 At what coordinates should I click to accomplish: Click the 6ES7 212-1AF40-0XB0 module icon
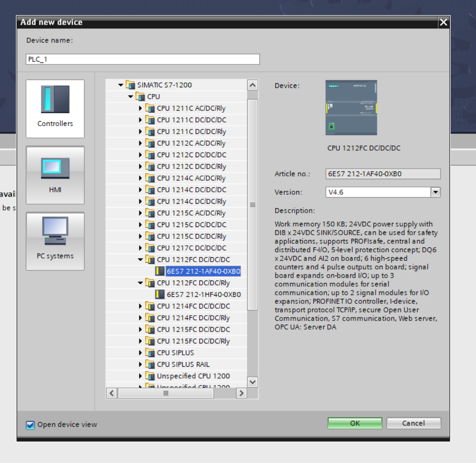coord(160,271)
